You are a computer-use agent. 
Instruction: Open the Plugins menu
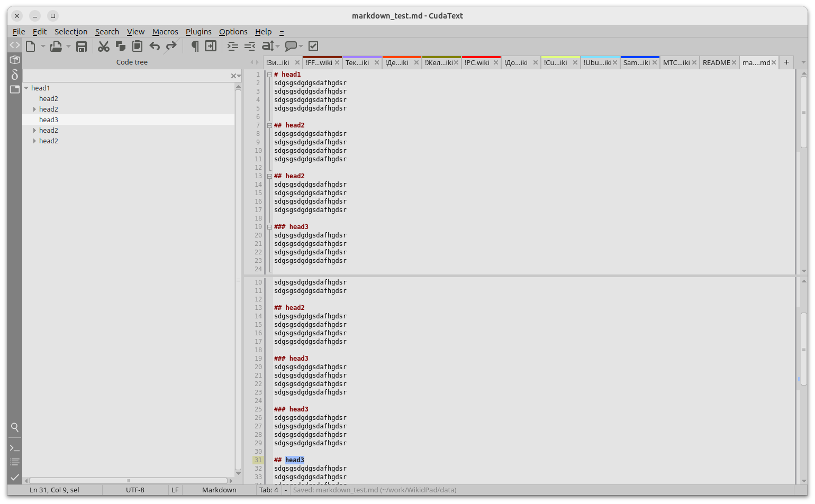point(198,32)
